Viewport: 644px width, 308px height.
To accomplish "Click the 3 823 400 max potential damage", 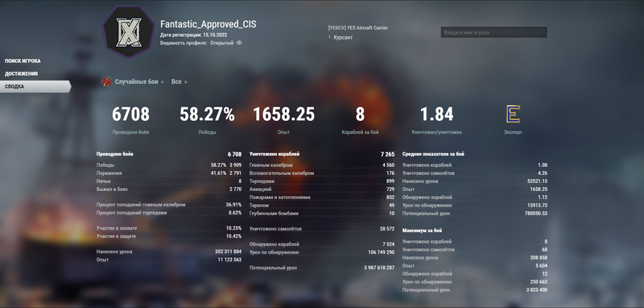I will (x=537, y=290).
